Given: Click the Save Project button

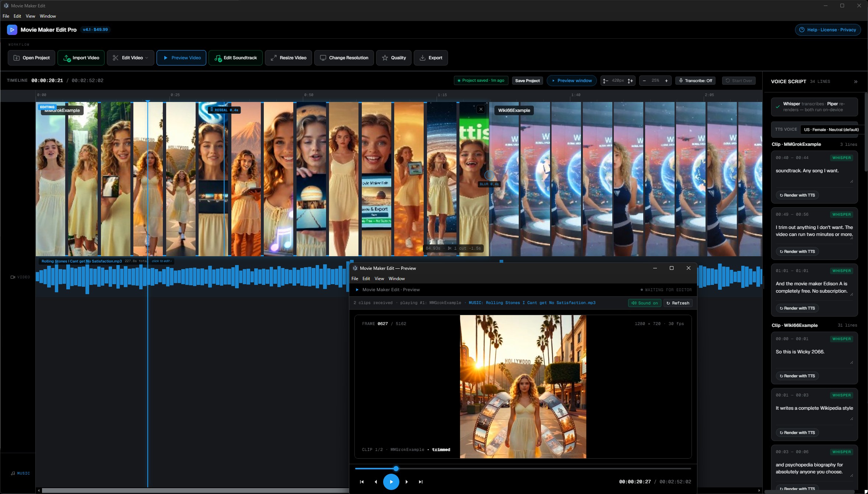Looking at the screenshot, I should 527,81.
